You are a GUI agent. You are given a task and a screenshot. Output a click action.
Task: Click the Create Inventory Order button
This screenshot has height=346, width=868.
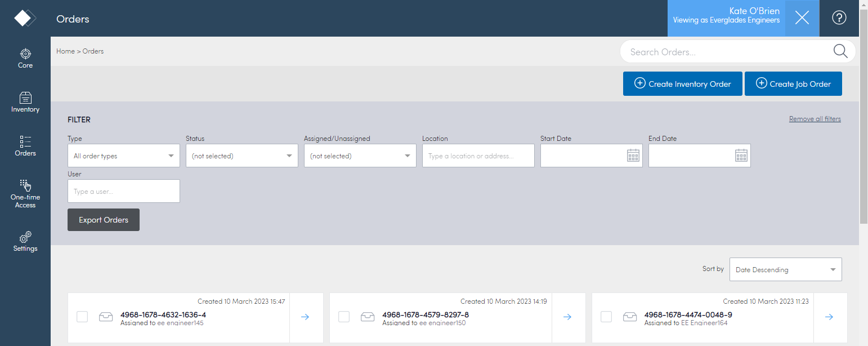682,84
